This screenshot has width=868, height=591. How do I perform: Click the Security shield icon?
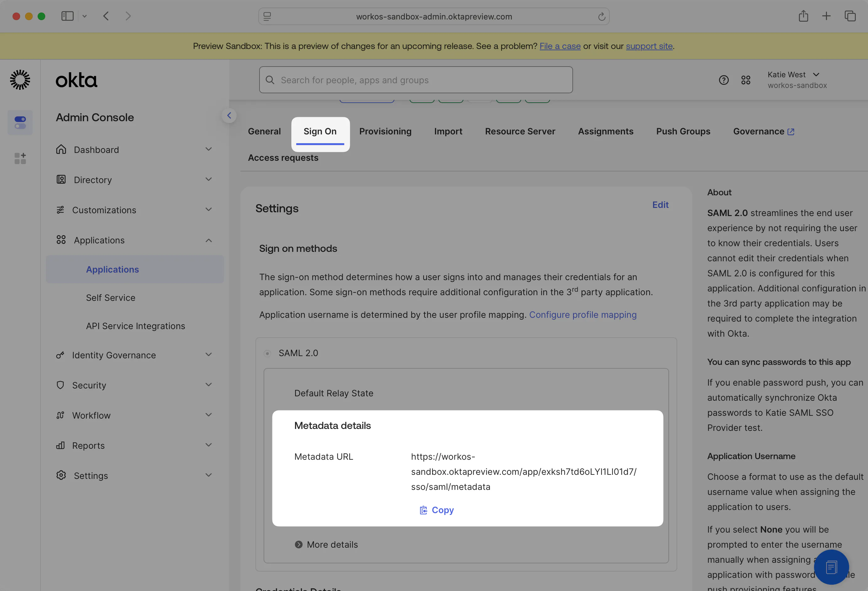(60, 385)
